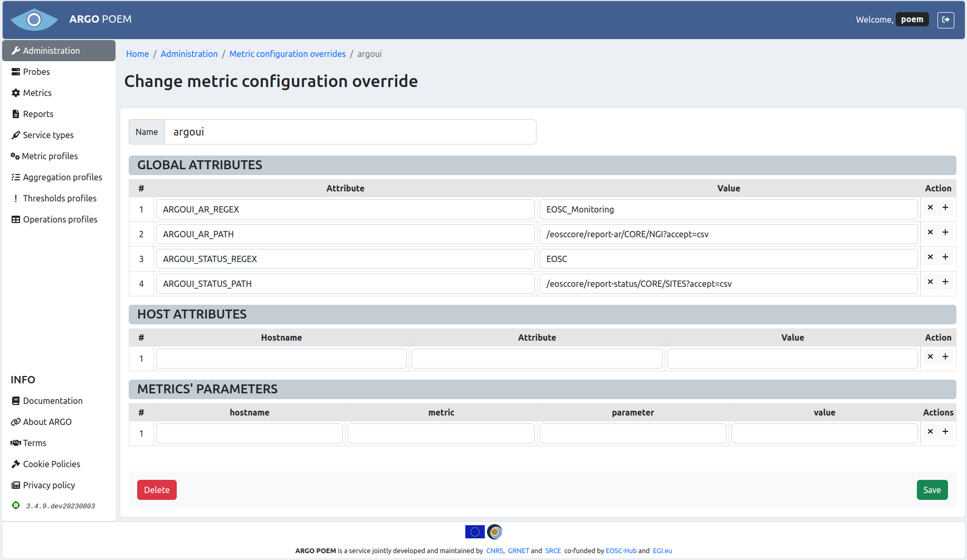Open the Documentation page

pyautogui.click(x=53, y=401)
